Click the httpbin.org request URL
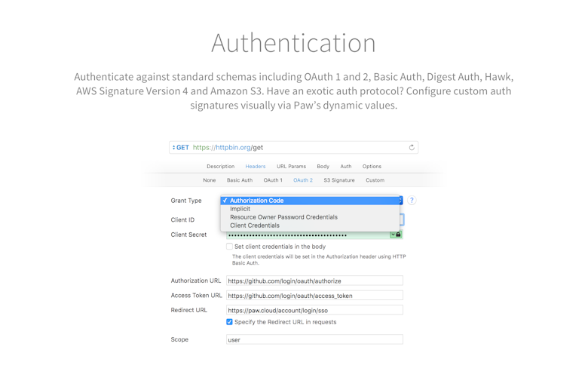This screenshot has width=588, height=368. tap(228, 147)
